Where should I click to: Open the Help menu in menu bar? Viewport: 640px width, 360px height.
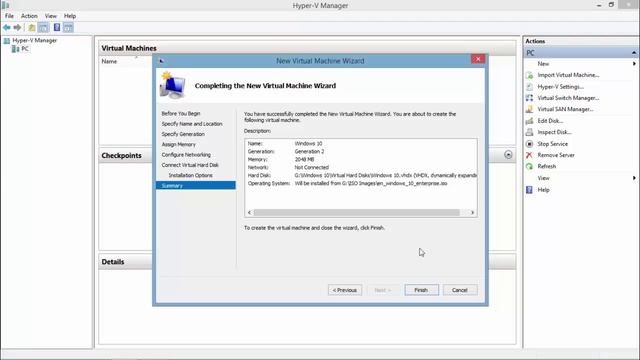click(x=70, y=16)
